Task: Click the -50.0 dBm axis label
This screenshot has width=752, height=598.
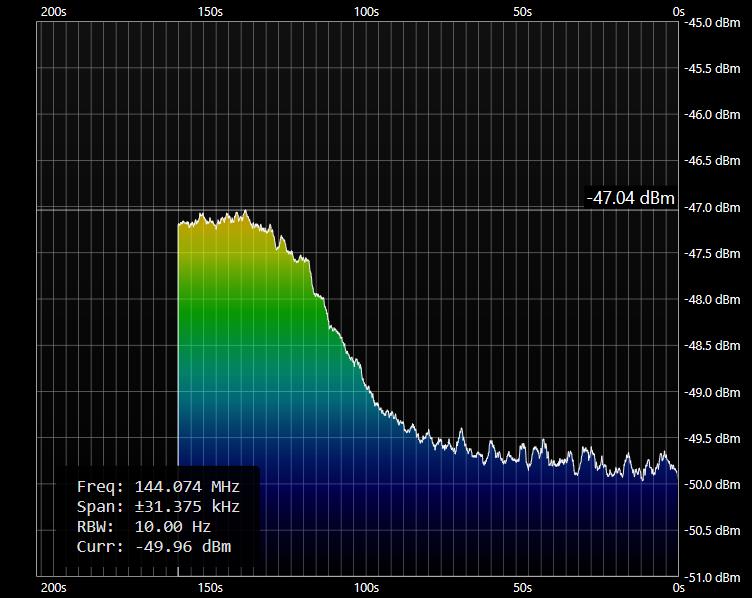Action: (x=712, y=485)
